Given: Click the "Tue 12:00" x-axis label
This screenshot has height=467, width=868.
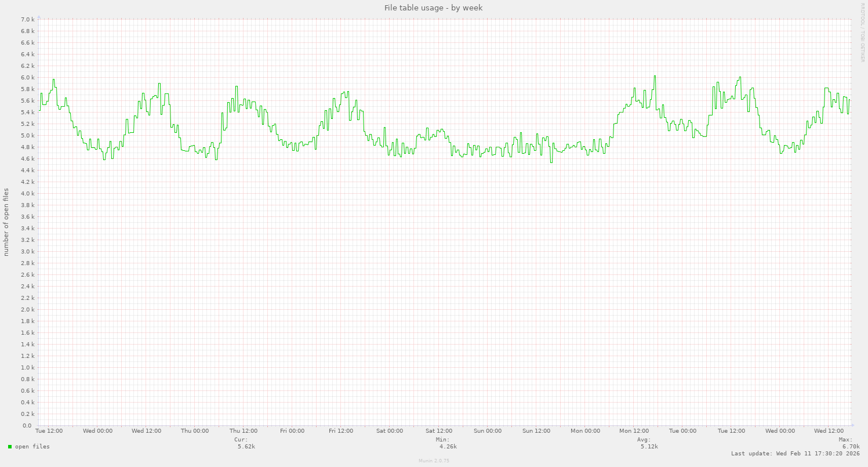Looking at the screenshot, I should [48, 430].
